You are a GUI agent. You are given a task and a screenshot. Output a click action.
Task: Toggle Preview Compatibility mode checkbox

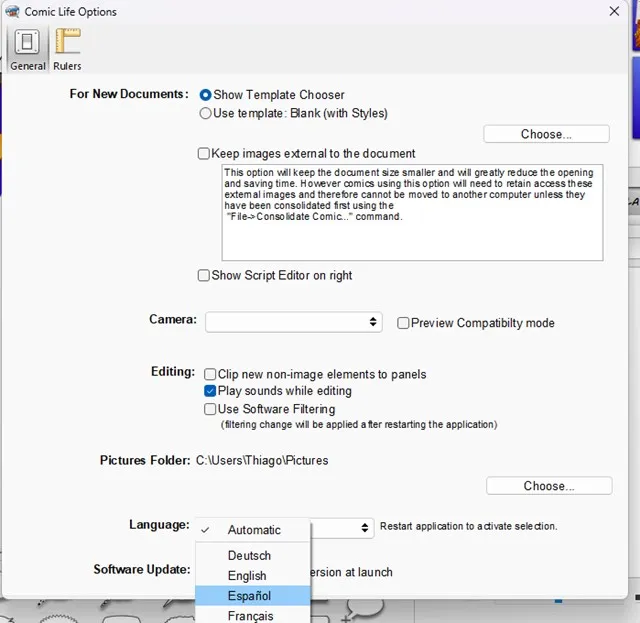[x=403, y=323]
